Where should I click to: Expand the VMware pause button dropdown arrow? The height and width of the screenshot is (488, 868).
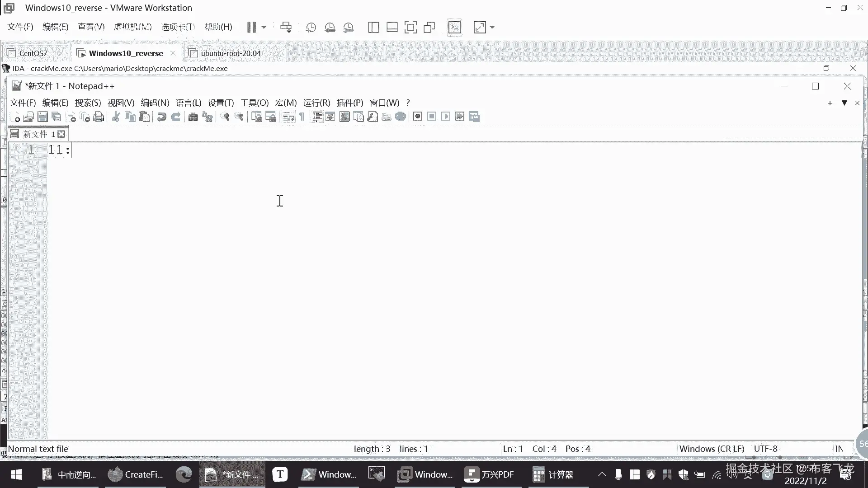pyautogui.click(x=264, y=28)
